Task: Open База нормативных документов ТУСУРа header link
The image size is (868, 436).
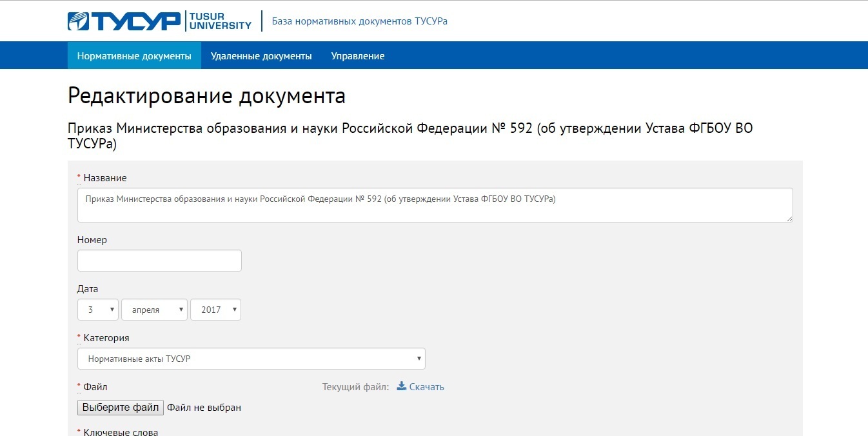Action: pyautogui.click(x=359, y=21)
